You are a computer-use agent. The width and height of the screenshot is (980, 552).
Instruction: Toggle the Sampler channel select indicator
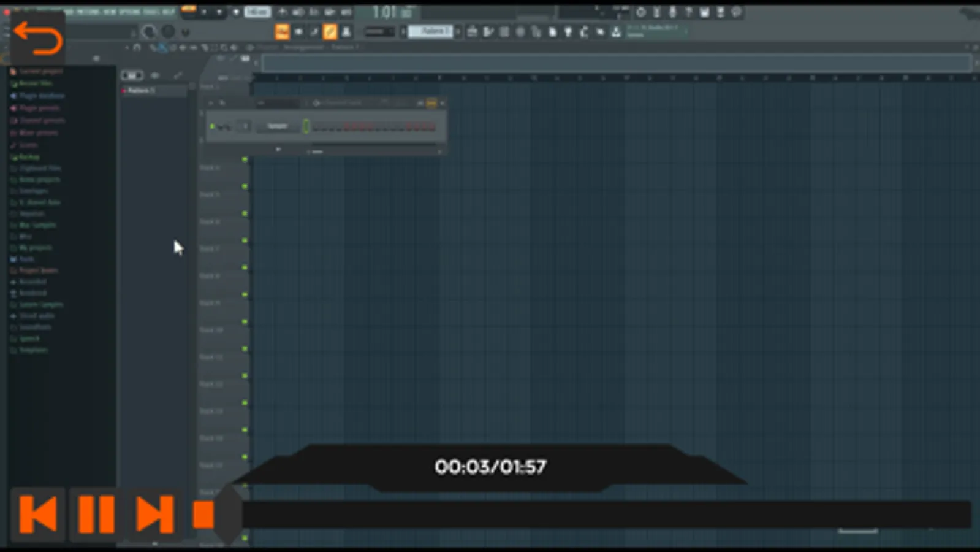point(306,126)
